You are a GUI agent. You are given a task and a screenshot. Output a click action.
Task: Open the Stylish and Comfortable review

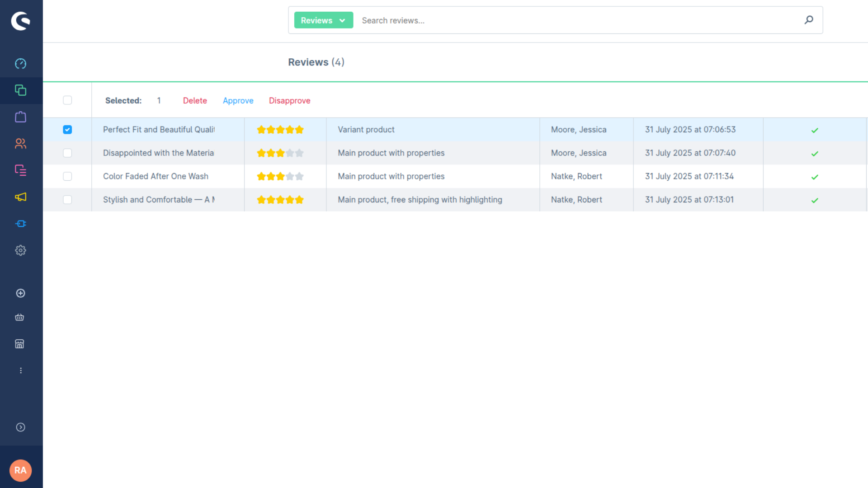pyautogui.click(x=159, y=200)
